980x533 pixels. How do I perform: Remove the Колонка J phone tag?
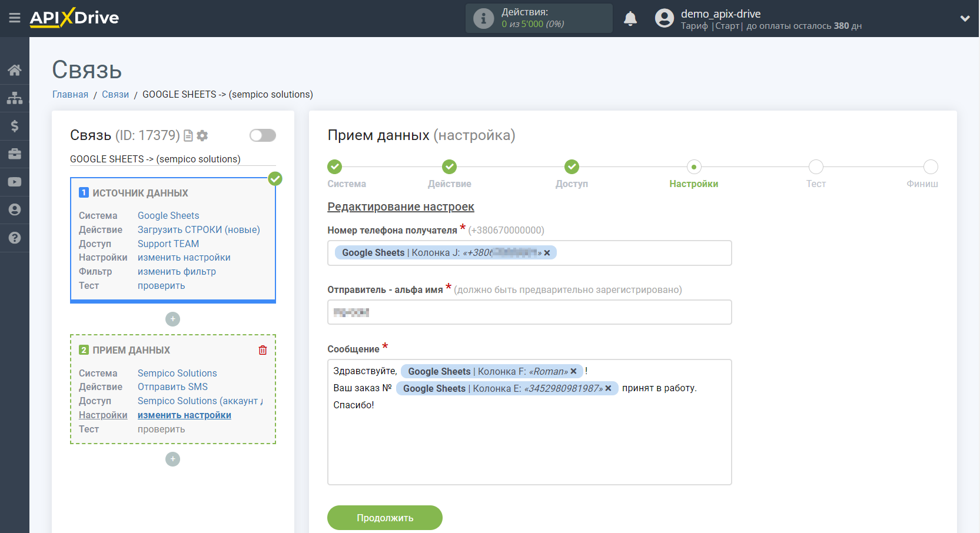click(547, 253)
